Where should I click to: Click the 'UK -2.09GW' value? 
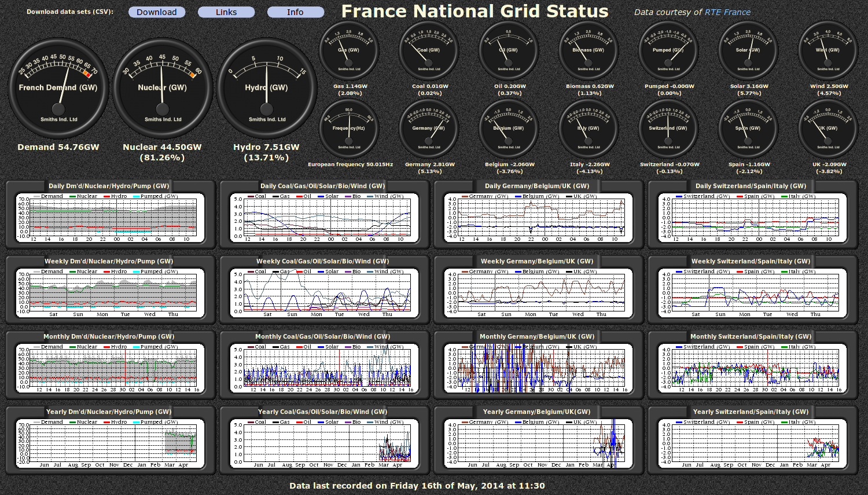click(829, 164)
